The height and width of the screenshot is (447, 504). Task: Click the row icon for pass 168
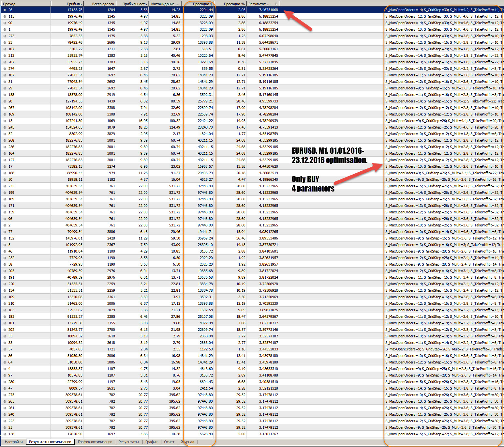pyautogui.click(x=5, y=173)
